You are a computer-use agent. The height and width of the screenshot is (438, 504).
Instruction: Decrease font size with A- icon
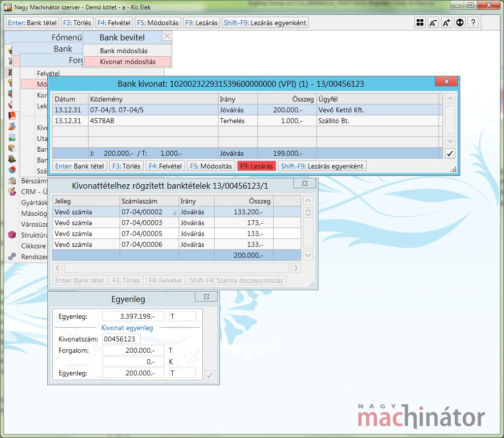click(x=433, y=23)
